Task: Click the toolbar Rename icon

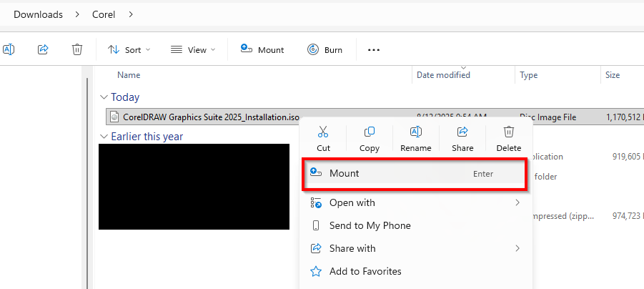Action: coord(9,49)
